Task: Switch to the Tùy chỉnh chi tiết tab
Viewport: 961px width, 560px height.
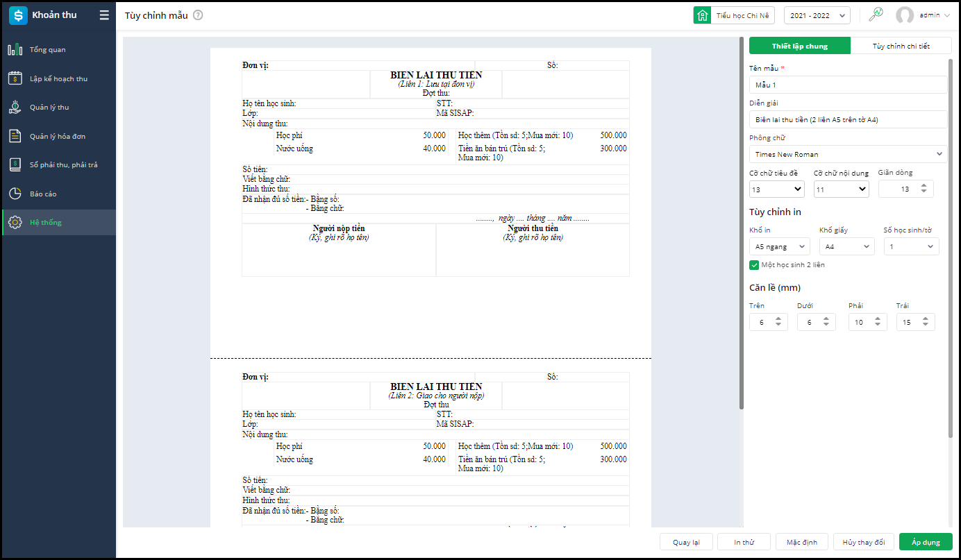Action: point(901,46)
